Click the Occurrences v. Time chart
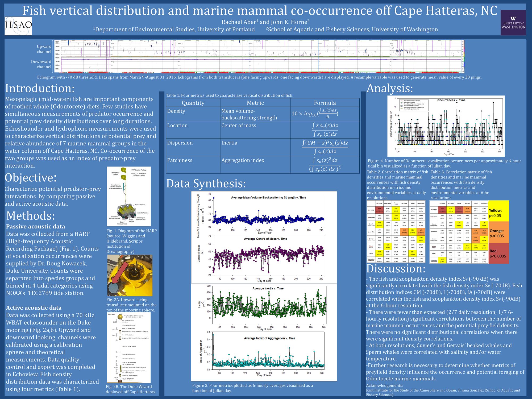 click(x=446, y=126)
